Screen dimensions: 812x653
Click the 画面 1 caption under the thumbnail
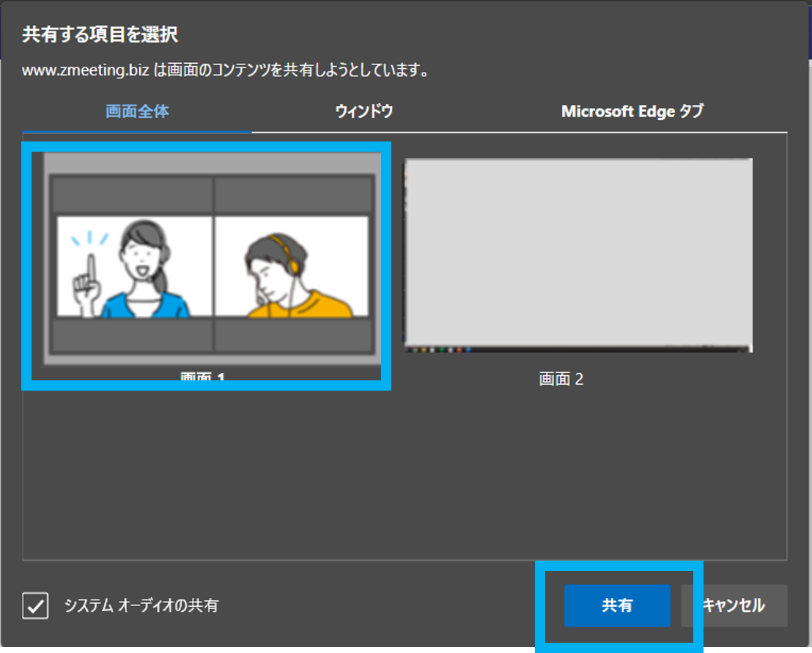(x=203, y=377)
